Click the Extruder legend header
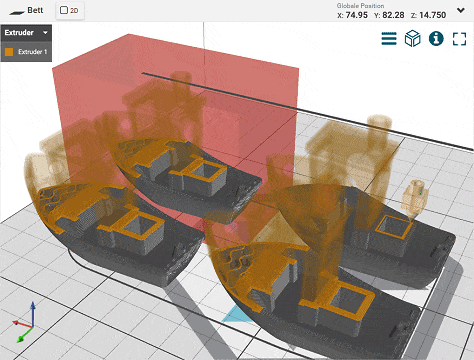 click(x=26, y=33)
